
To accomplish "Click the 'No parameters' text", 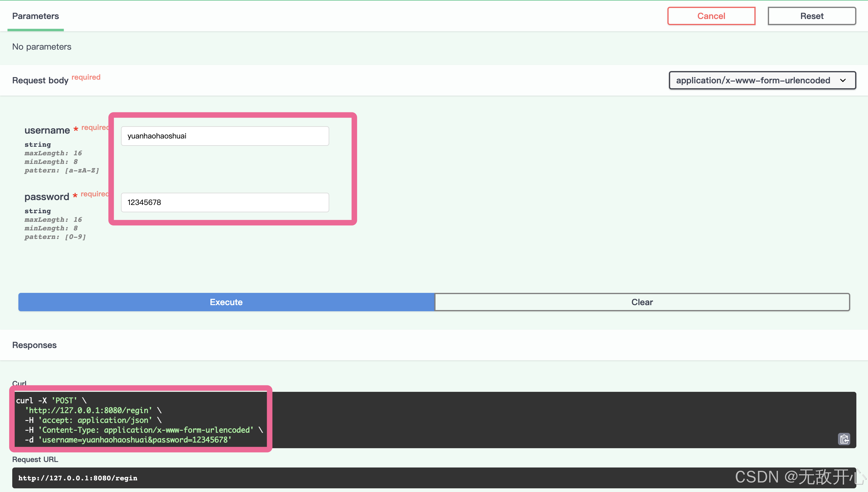I will 42,47.
